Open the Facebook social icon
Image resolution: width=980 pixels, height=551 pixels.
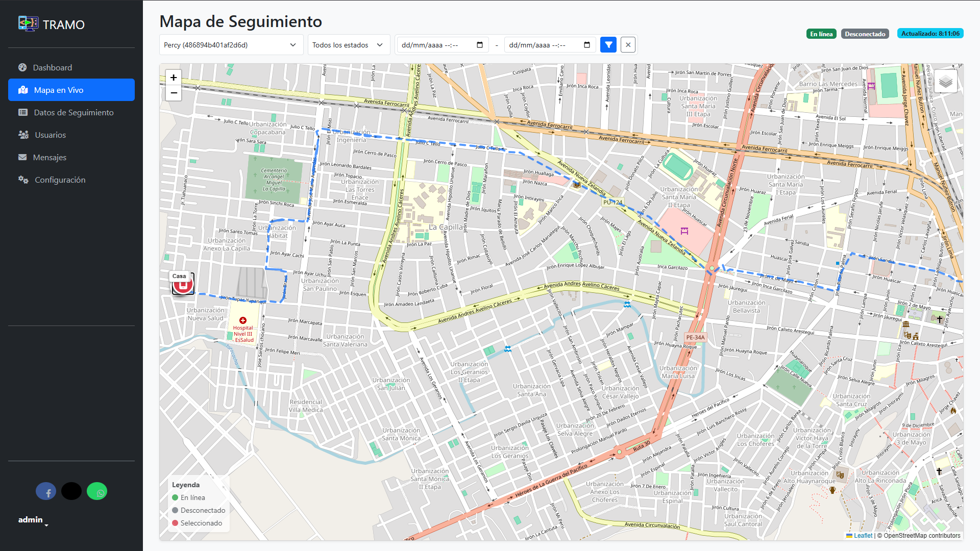click(x=46, y=491)
